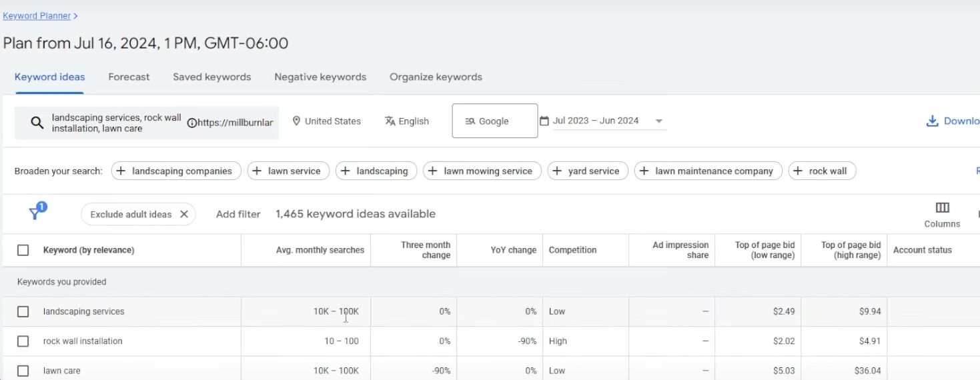Open the Columns chooser icon

click(942, 208)
